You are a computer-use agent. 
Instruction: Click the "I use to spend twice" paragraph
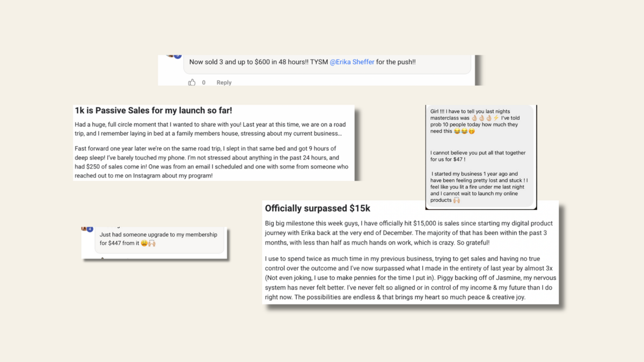[409, 278]
